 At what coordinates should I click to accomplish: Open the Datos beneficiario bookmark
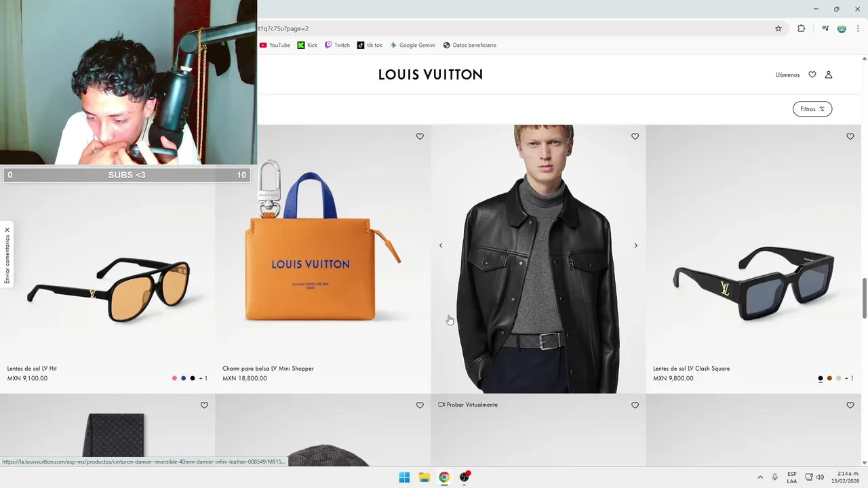point(470,45)
